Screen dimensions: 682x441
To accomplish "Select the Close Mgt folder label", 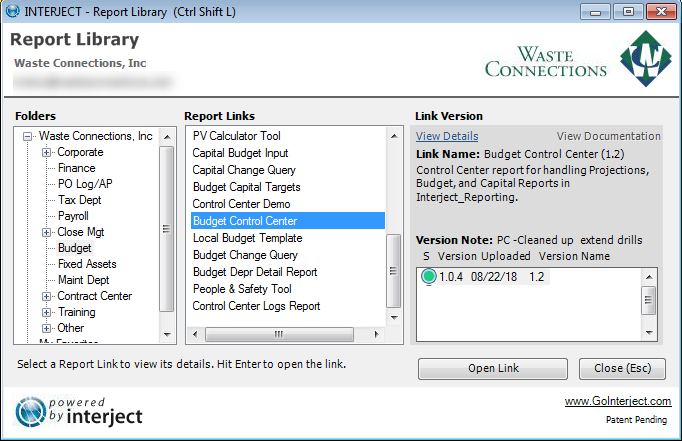I will tap(81, 232).
